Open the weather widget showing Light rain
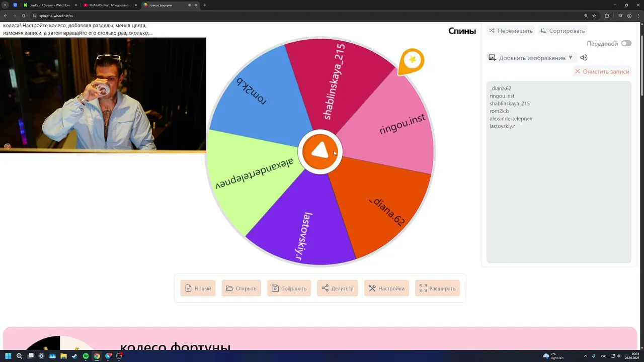 coord(553,356)
